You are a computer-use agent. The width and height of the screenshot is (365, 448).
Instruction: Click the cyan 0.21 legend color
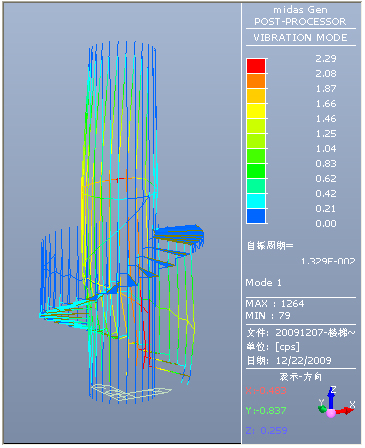(x=256, y=201)
